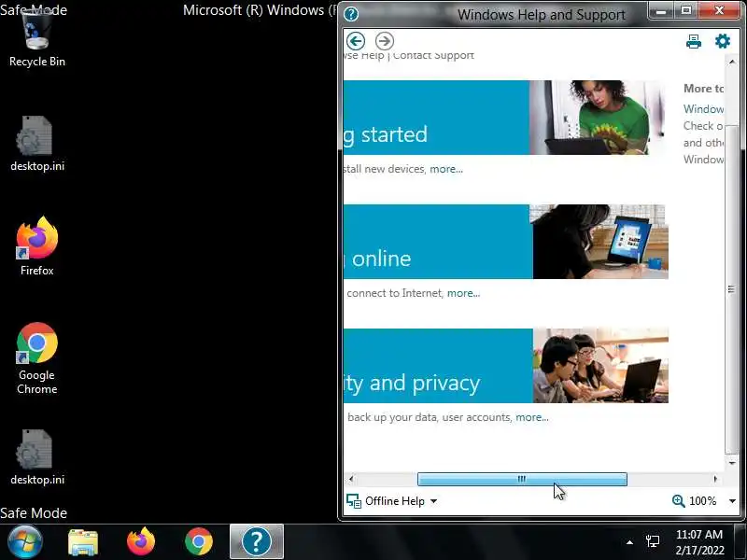Screen dimensions: 747x560
Task: Open the Offline Help dropdown menu
Action: 433,501
